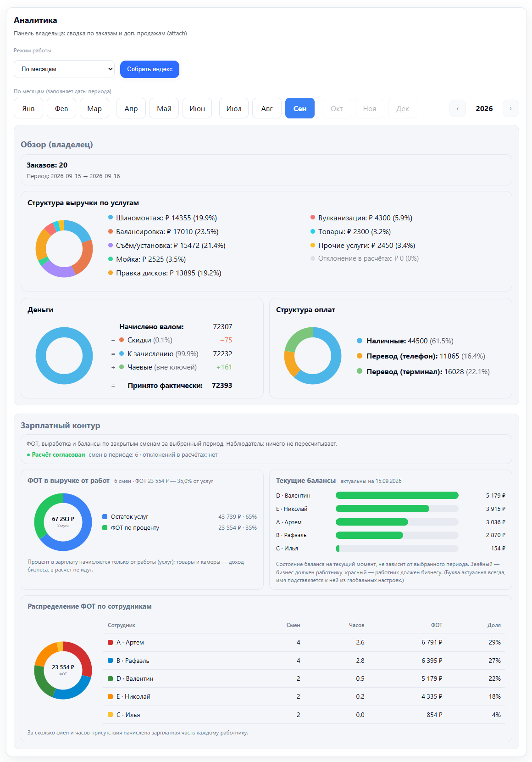The width and height of the screenshot is (532, 762).
Task: Click the red square next to A · Артем
Action: pos(110,642)
